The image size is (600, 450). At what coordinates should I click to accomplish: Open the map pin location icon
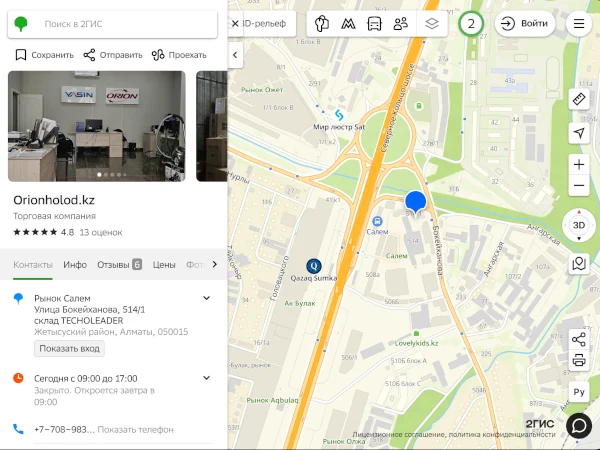579,264
